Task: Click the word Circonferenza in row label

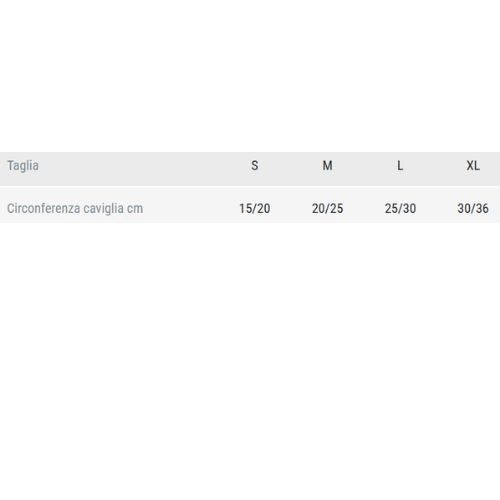Action: point(44,209)
